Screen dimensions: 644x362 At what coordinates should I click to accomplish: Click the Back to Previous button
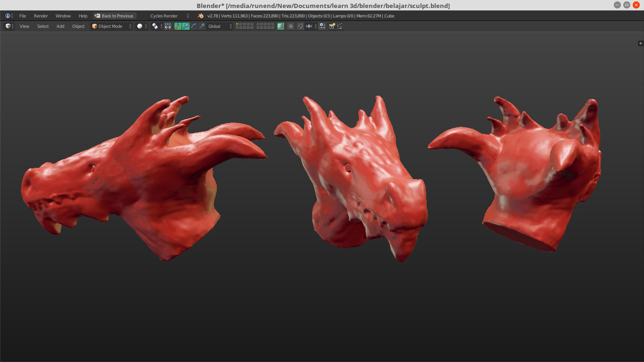click(114, 16)
